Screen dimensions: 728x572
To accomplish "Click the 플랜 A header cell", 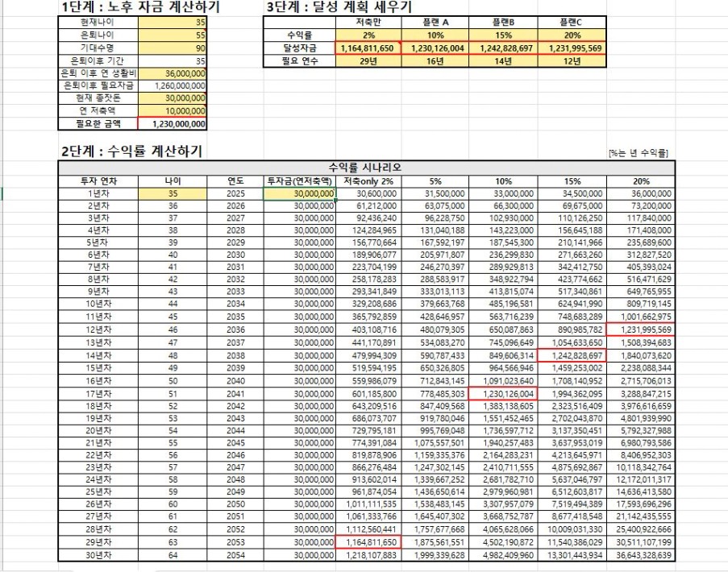I will [x=435, y=23].
